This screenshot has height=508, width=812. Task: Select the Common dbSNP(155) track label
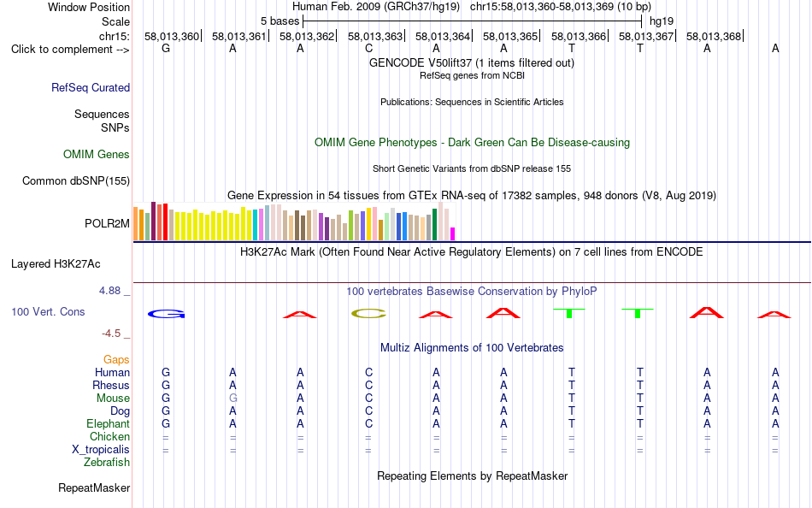point(76,181)
